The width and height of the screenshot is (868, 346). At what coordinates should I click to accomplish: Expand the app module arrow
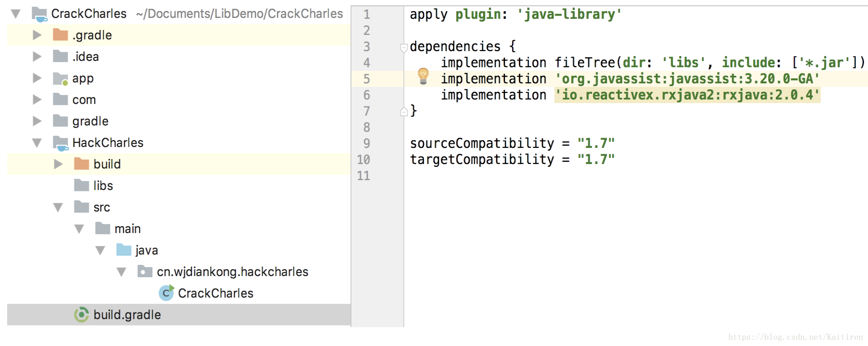click(37, 78)
